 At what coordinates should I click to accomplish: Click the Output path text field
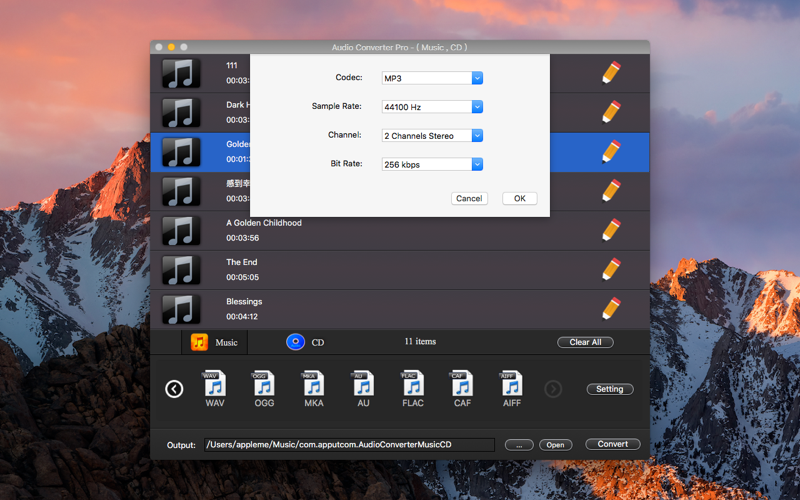(x=349, y=445)
